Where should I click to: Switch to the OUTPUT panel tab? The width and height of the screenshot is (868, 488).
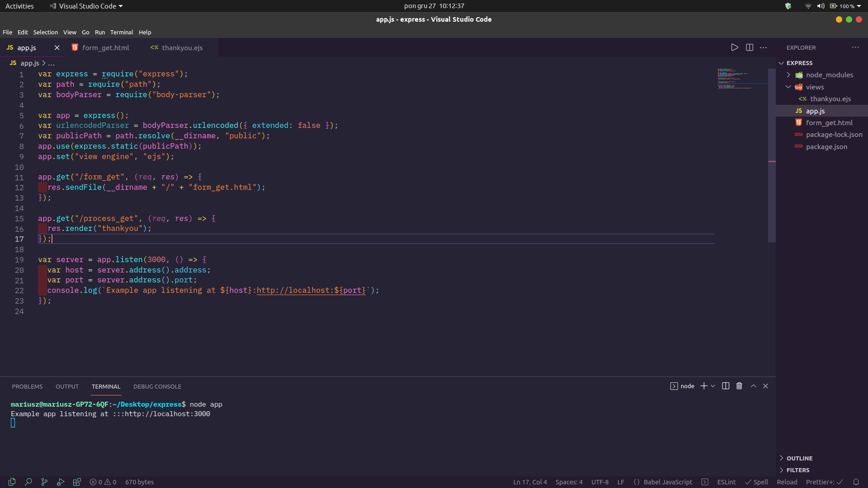pos(67,386)
